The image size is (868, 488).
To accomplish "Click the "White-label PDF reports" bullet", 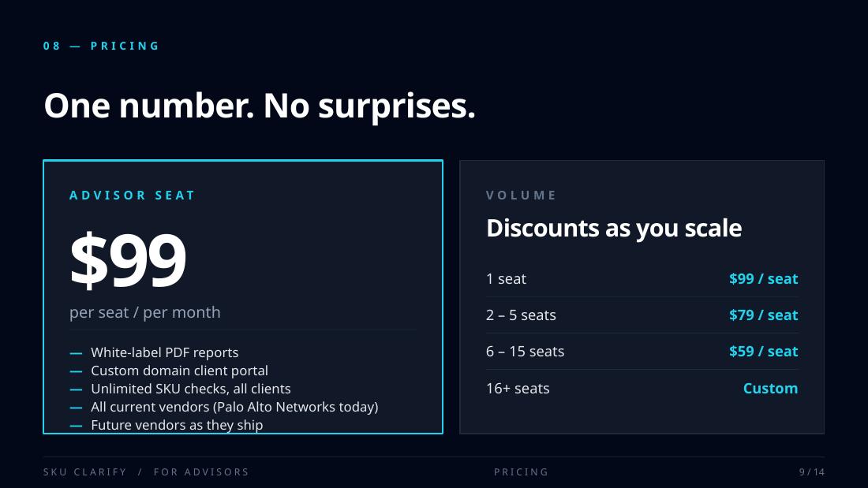I will click(164, 352).
